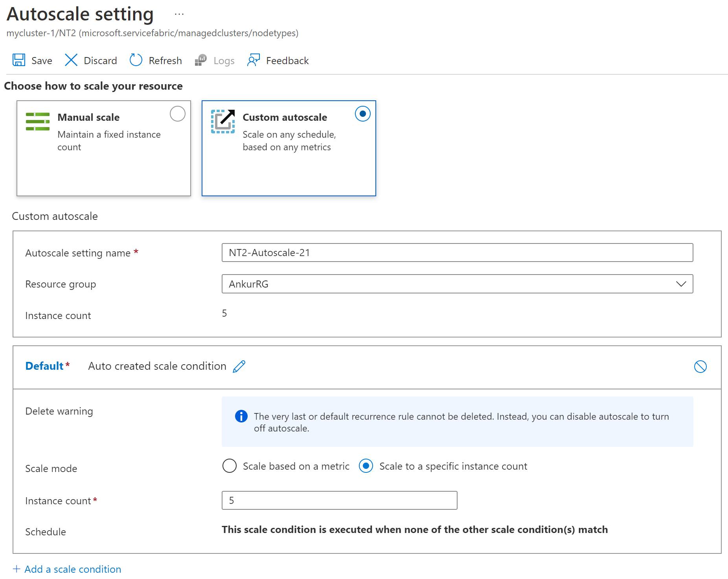The image size is (728, 579).
Task: Click the Default condition heading
Action: [44, 366]
